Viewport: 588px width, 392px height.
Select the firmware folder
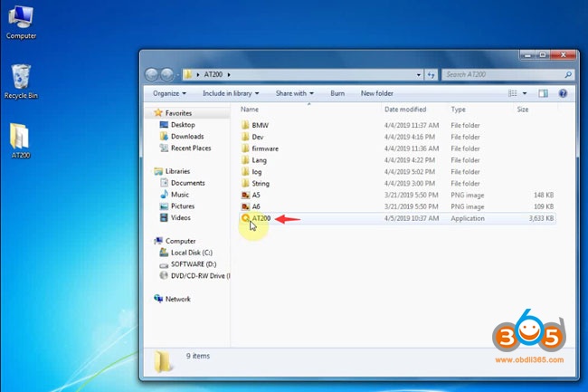pyautogui.click(x=264, y=148)
